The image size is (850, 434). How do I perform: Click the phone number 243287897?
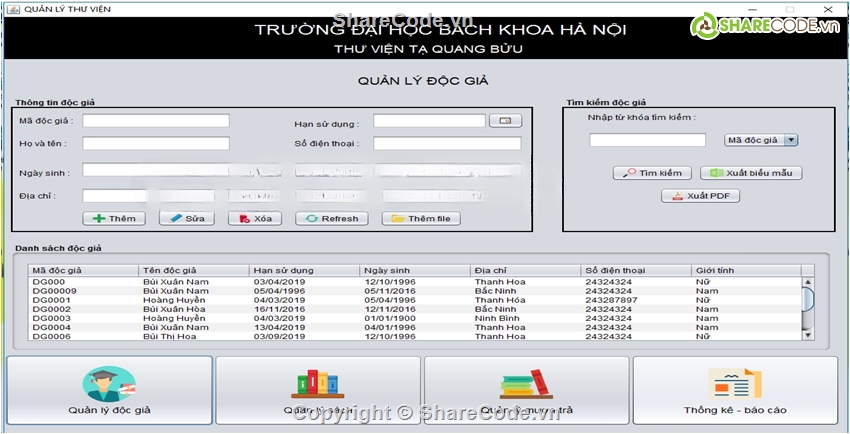pos(611,300)
